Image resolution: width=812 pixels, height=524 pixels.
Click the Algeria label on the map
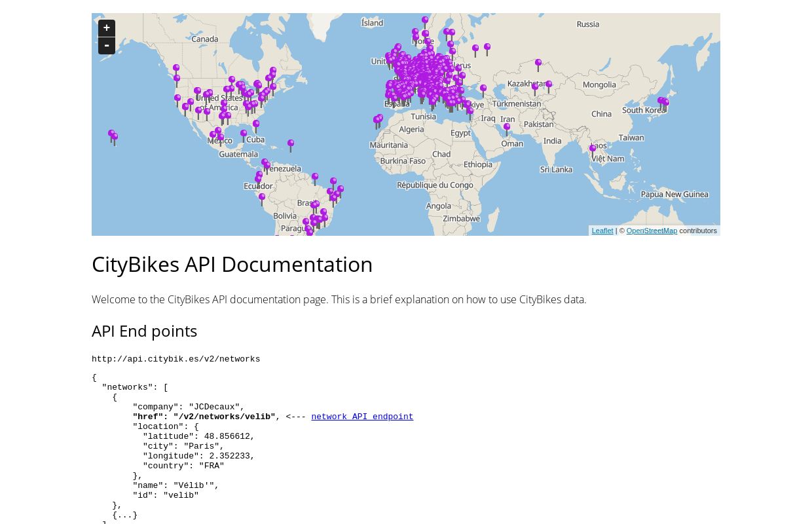click(411, 129)
